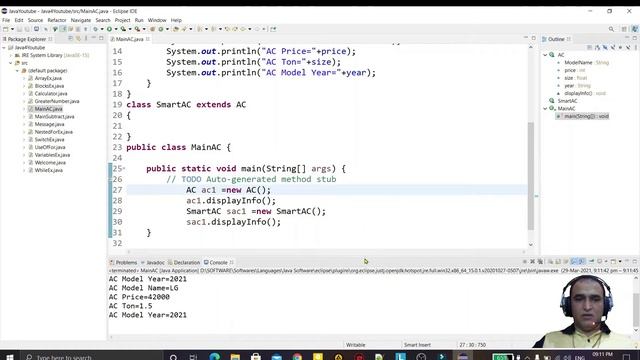The image size is (640, 360).
Task: Click the Save toolbar icon
Action: point(19,29)
